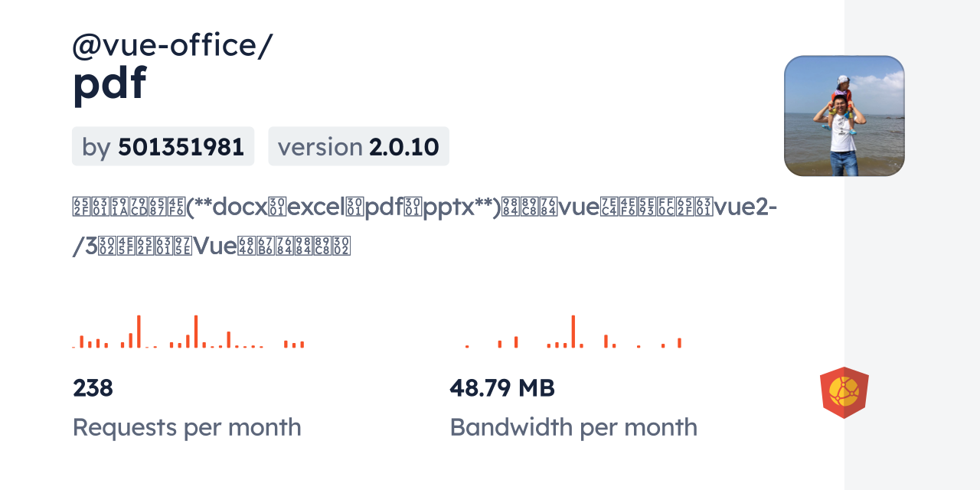Click the "version 2.0.10" badge
The height and width of the screenshot is (490, 980).
[358, 146]
